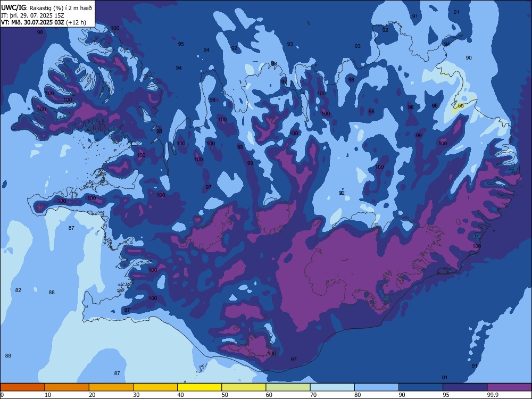Click the 60 legend tick label
Screen dimensions: 532x399
pos(269,395)
